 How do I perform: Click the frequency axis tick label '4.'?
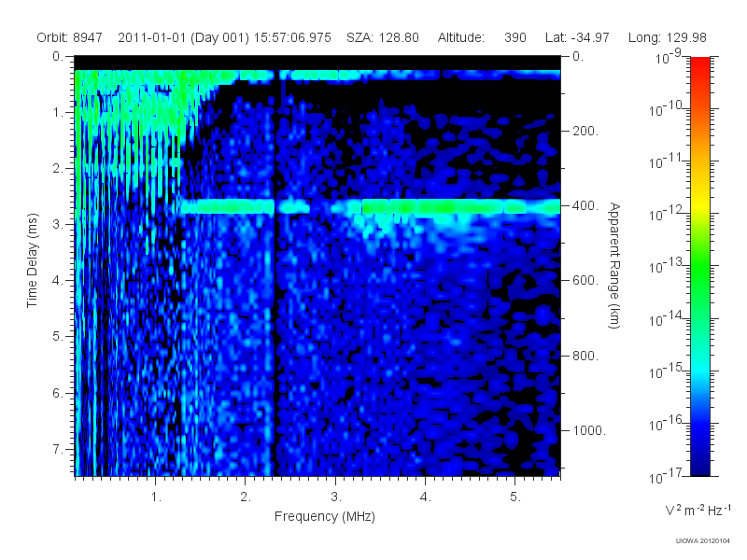click(426, 497)
